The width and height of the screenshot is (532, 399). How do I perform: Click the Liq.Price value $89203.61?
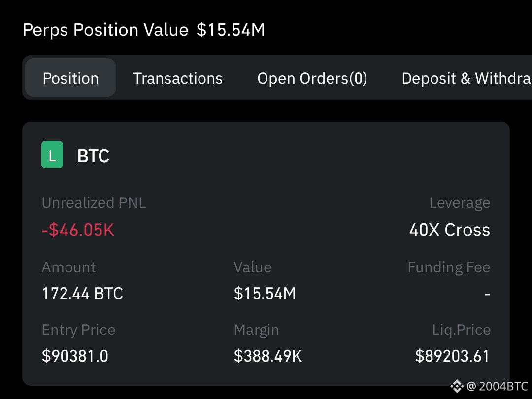point(452,356)
